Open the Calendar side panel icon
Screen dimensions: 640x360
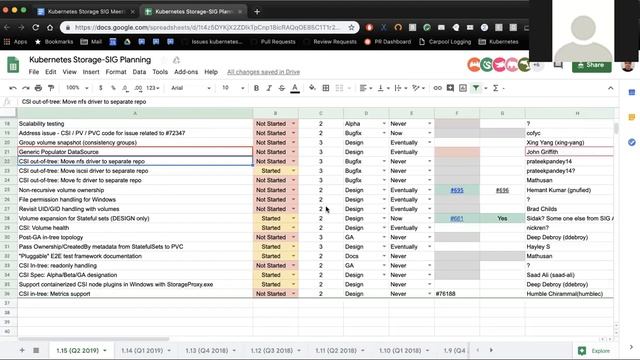click(x=631, y=93)
